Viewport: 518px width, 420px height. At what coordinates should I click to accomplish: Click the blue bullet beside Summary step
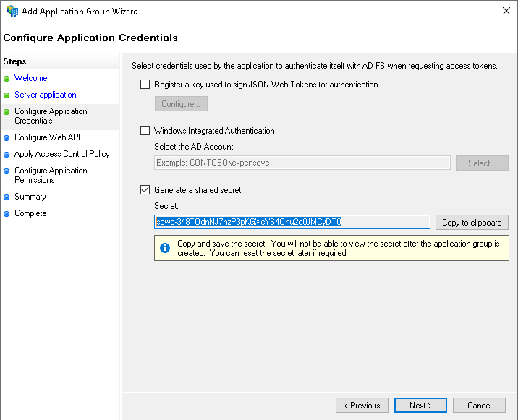(7, 197)
